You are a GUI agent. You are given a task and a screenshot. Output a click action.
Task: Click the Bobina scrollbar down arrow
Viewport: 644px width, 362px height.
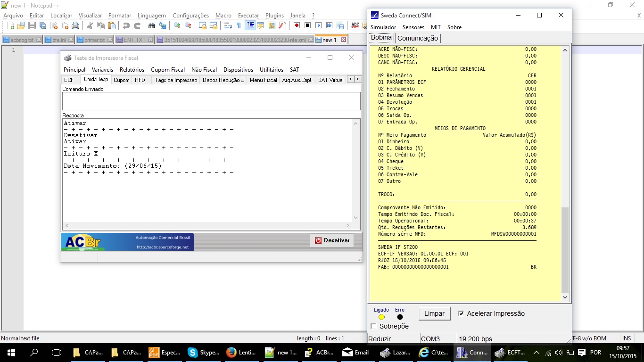click(565, 297)
